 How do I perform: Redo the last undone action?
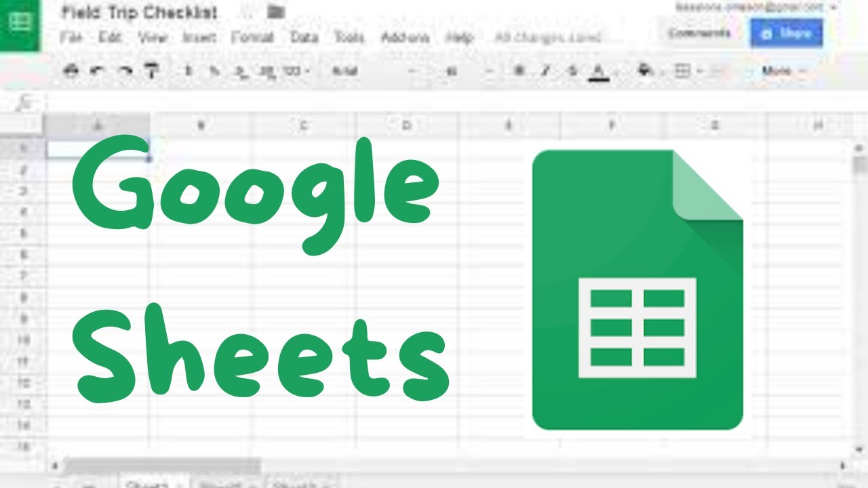click(125, 70)
